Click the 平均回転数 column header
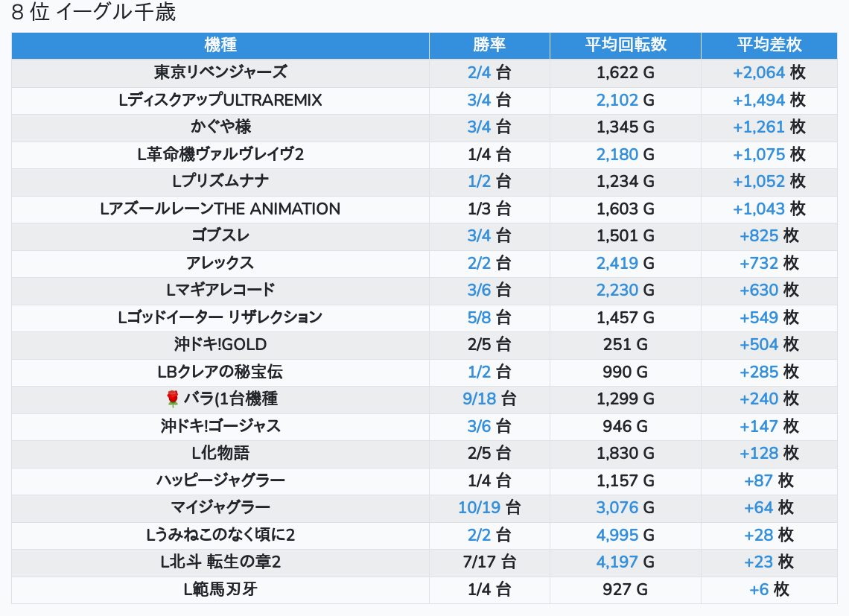This screenshot has width=849, height=616. (x=626, y=45)
